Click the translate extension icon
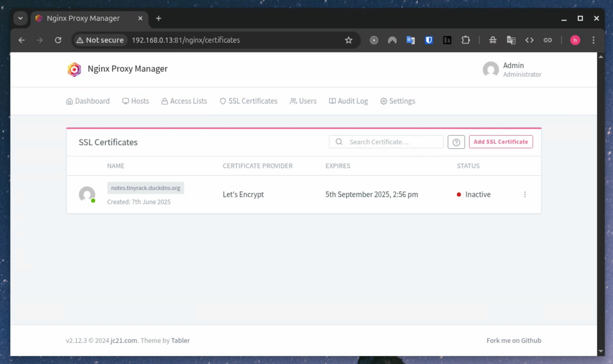 [x=410, y=40]
